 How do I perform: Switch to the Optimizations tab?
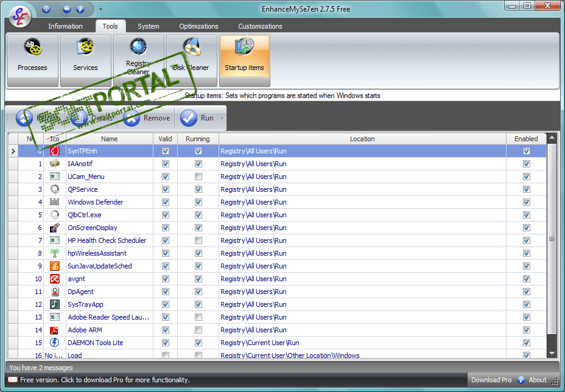198,26
